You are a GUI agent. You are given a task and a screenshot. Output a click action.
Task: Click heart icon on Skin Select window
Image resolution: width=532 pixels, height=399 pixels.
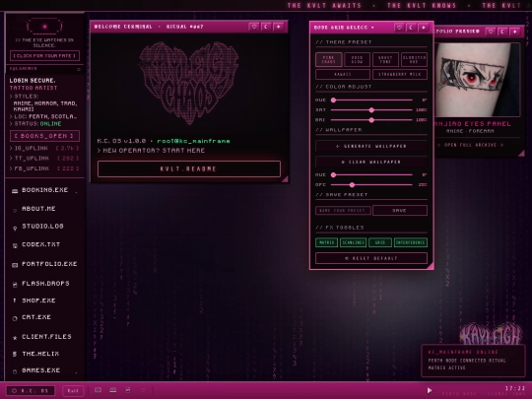[399, 28]
